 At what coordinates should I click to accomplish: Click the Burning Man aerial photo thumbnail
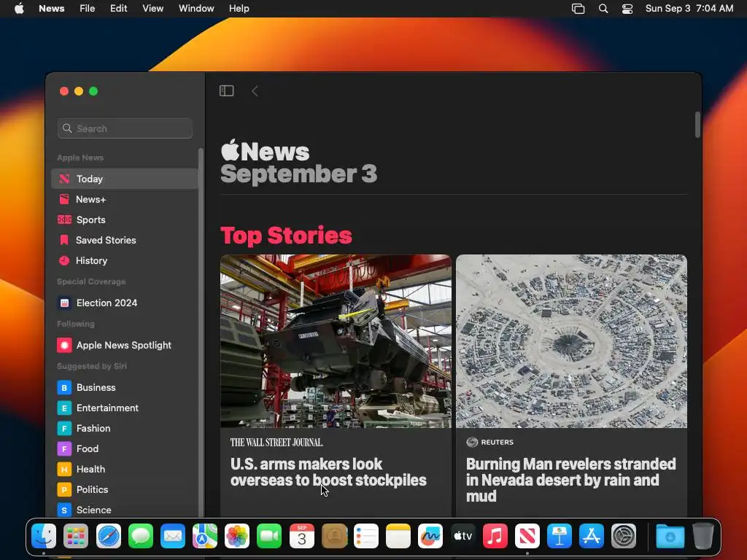571,341
